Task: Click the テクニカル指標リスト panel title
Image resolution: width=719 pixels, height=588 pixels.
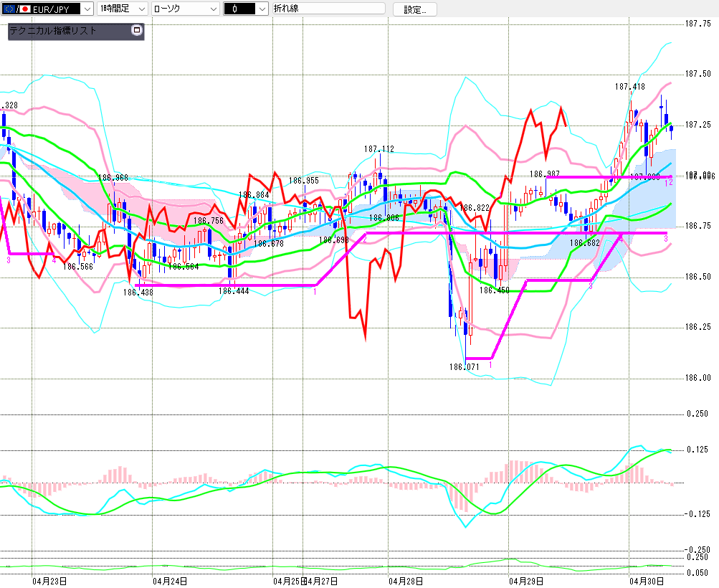Action: tap(52, 31)
